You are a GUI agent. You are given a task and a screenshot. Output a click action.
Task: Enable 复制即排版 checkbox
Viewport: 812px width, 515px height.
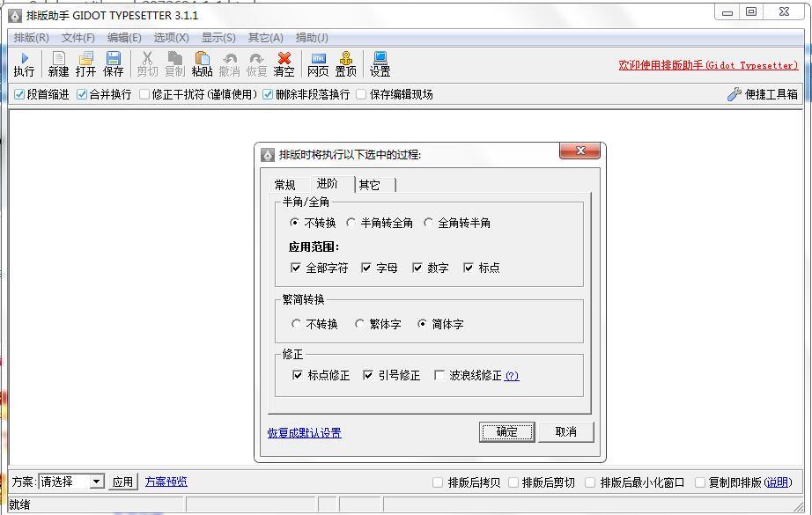coord(699,482)
